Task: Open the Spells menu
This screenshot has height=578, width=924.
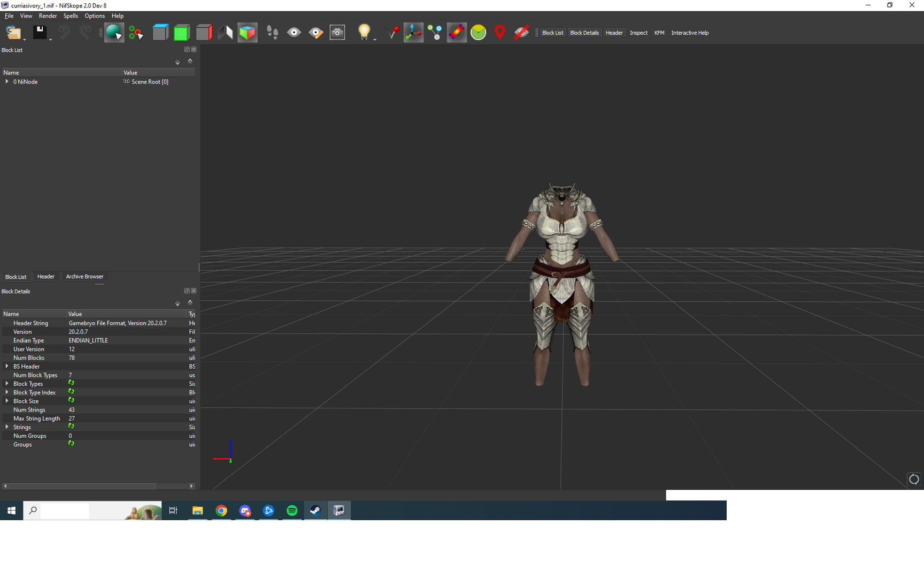Action: point(71,16)
